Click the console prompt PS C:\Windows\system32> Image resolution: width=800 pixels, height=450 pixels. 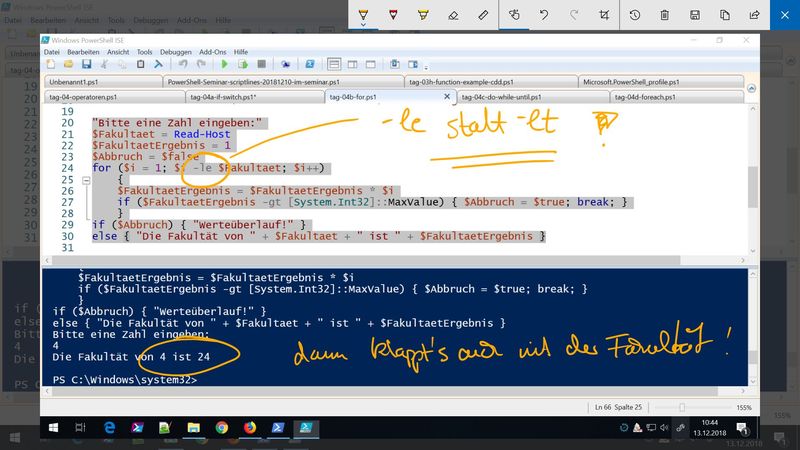[124, 380]
